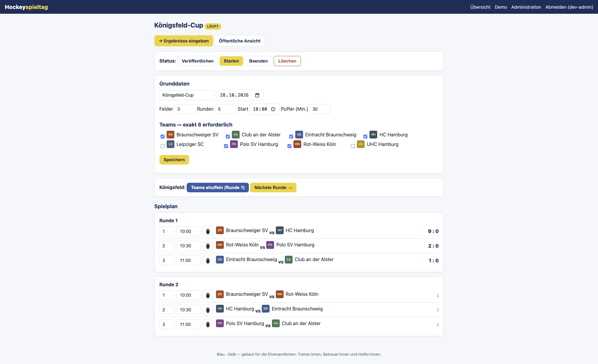Click the tournament name input Königsfeld-Cup
598x364 pixels.
(x=187, y=95)
